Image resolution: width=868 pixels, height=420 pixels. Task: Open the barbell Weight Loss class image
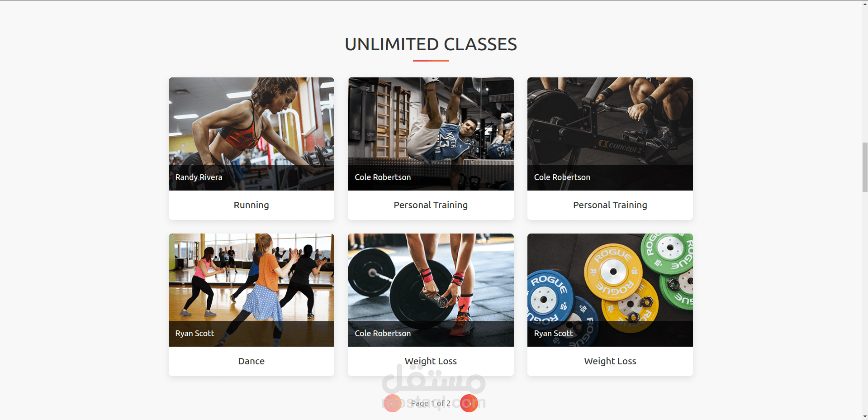(431, 290)
